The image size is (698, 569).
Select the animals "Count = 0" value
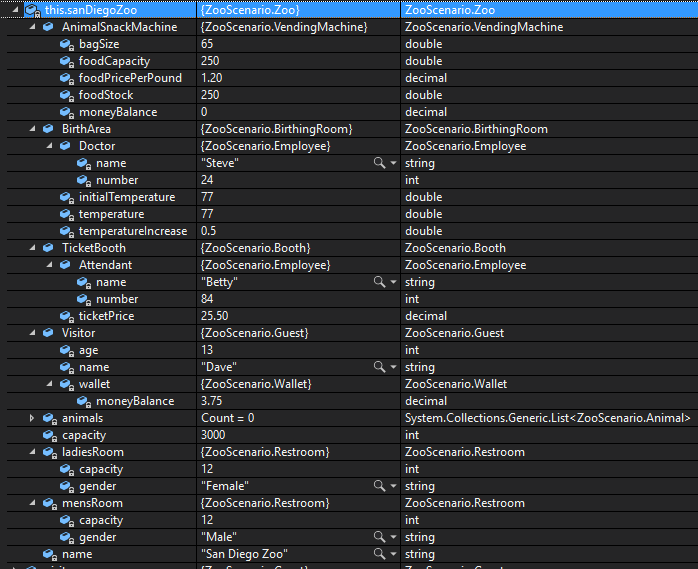(228, 418)
